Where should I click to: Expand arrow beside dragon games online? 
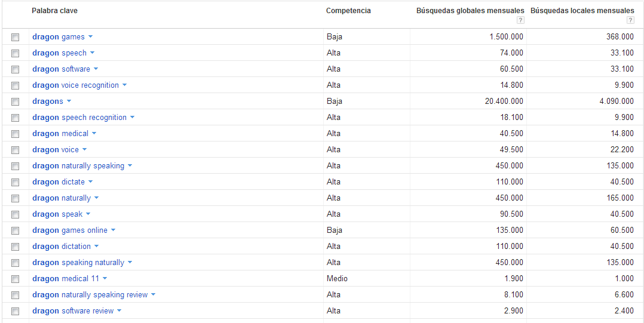pyautogui.click(x=114, y=230)
